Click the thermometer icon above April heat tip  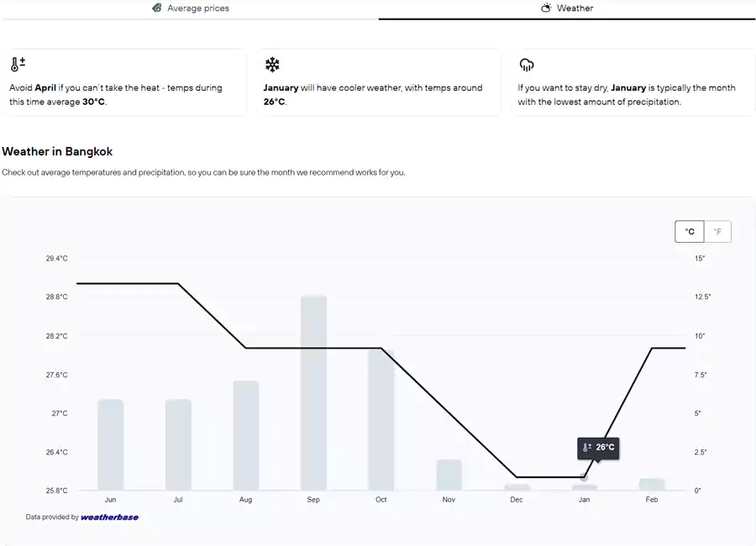click(x=18, y=65)
